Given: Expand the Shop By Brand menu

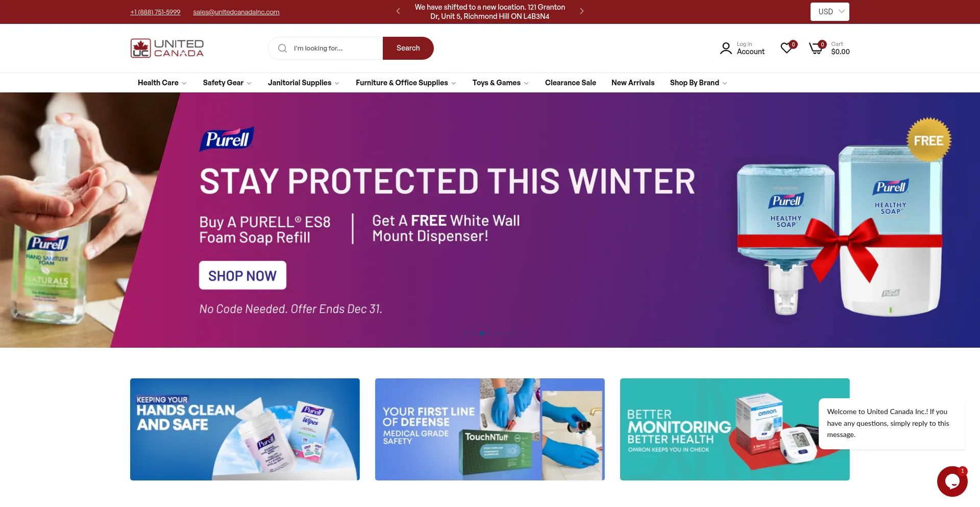Looking at the screenshot, I should [698, 83].
